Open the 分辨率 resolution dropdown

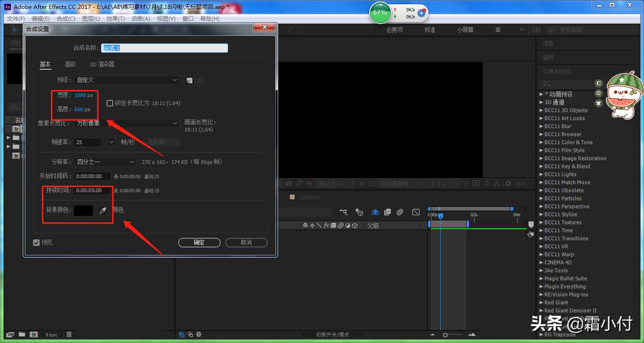pyautogui.click(x=106, y=162)
